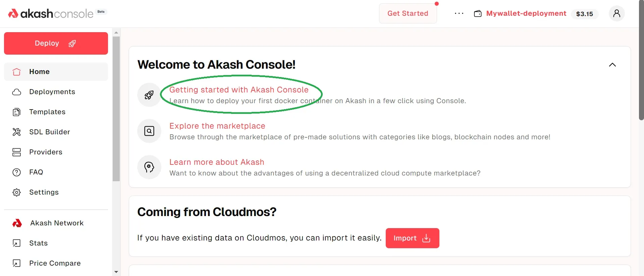Click the Learn more head icon
The image size is (644, 276).
pos(149,167)
